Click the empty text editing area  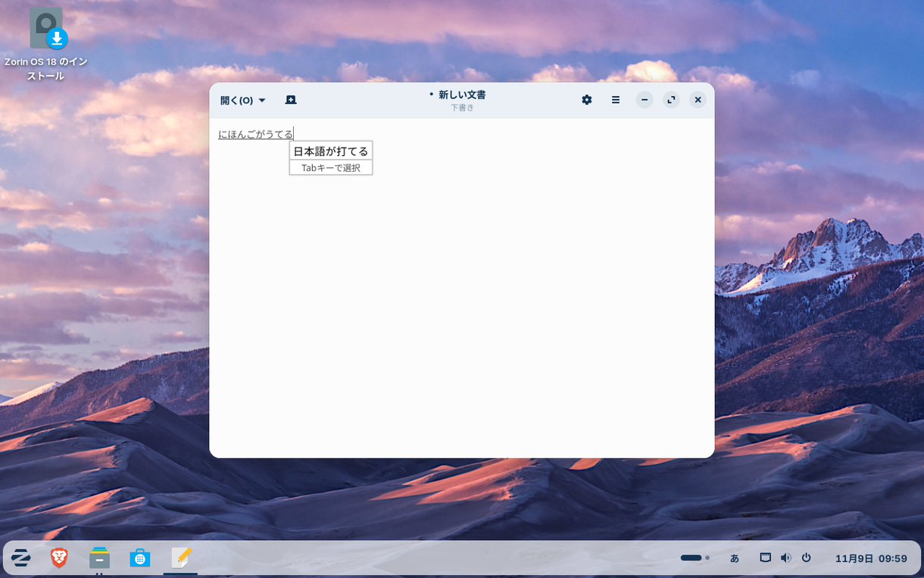462,303
